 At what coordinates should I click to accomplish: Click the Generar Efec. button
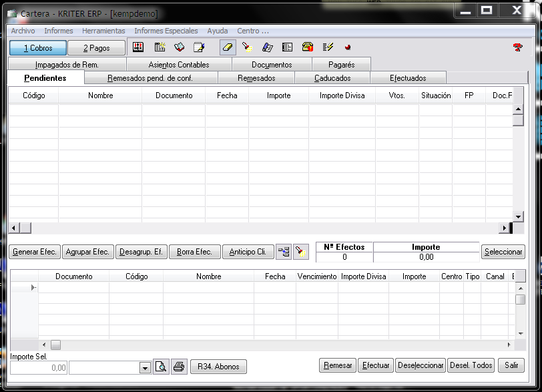[x=35, y=252]
